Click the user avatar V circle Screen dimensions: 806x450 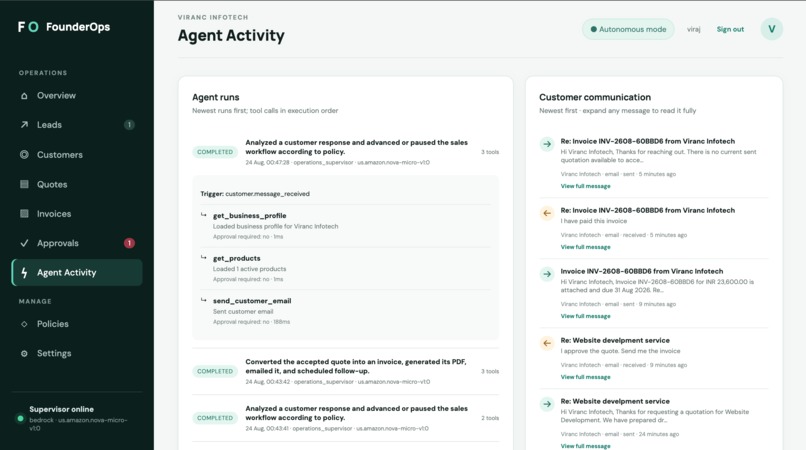pos(772,29)
